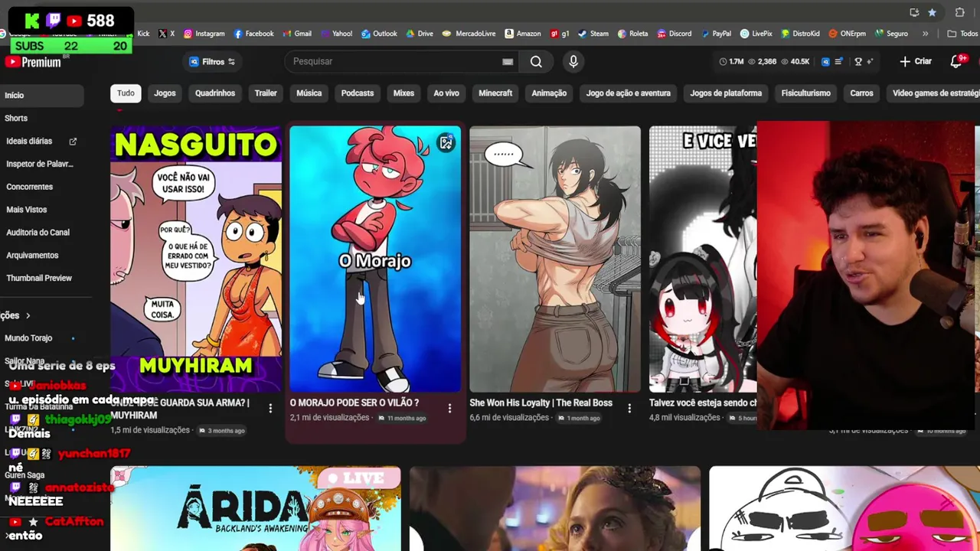Open the Facebook bookmark

point(253,34)
